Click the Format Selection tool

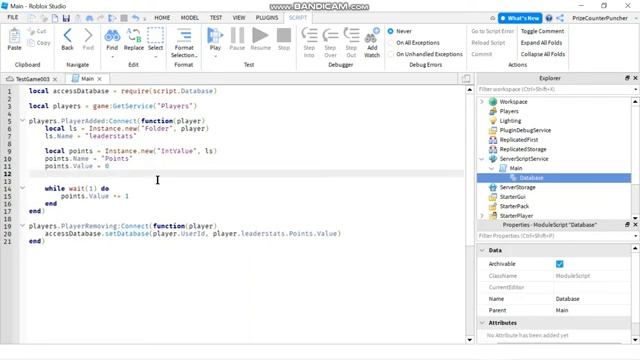pos(184,43)
